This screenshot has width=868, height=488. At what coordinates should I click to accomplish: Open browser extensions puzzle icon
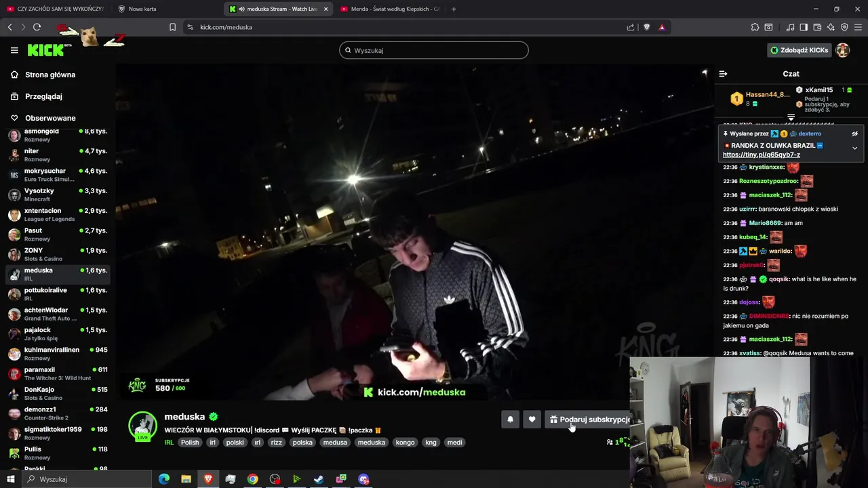pos(755,27)
